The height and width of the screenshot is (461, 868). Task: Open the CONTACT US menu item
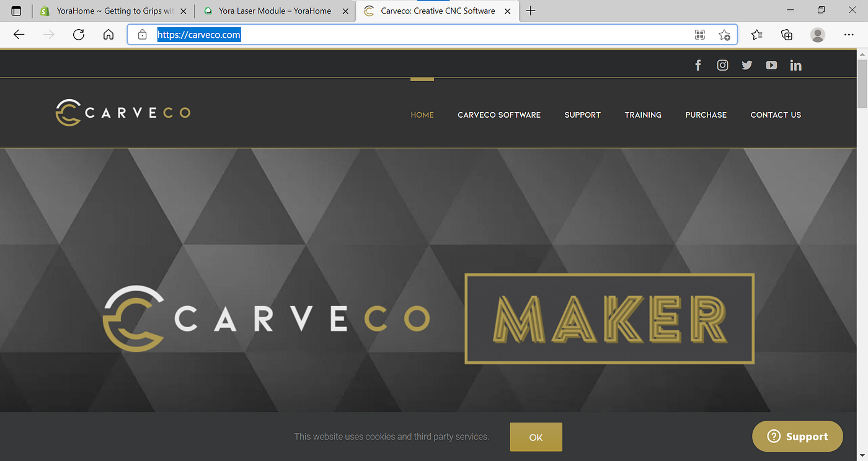(776, 115)
